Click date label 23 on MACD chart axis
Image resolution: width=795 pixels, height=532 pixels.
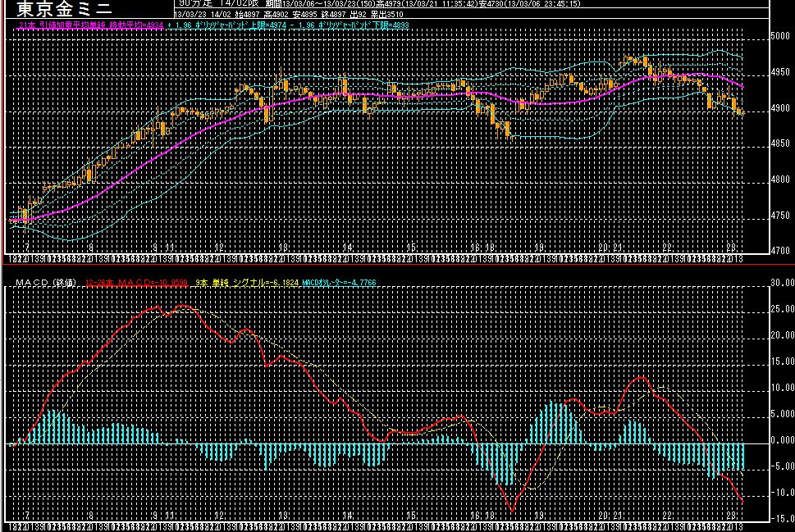coord(731,516)
